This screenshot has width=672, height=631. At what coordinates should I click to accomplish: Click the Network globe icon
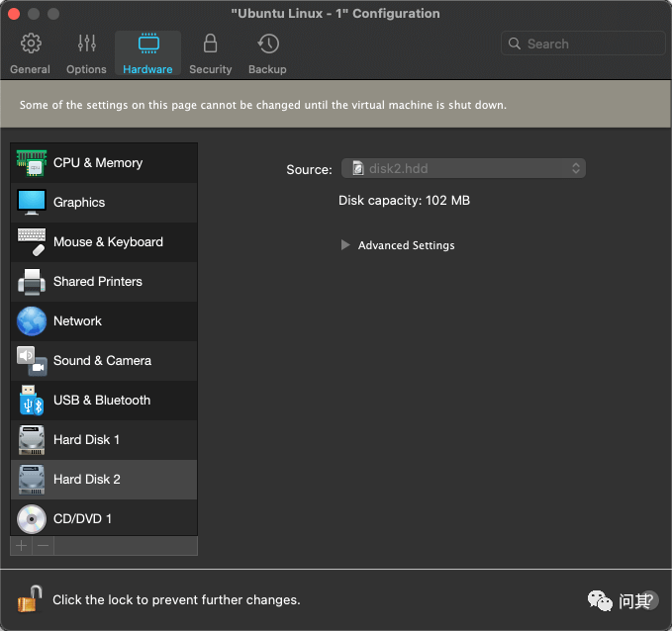(x=32, y=321)
